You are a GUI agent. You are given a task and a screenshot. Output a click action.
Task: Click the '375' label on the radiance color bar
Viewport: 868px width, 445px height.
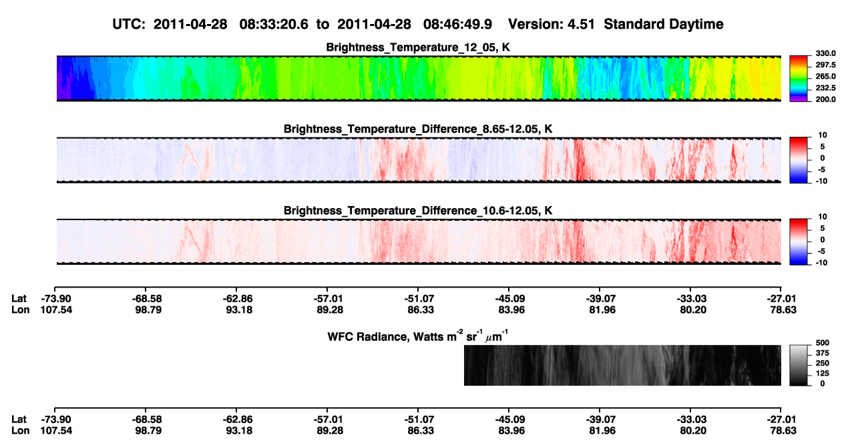point(821,353)
